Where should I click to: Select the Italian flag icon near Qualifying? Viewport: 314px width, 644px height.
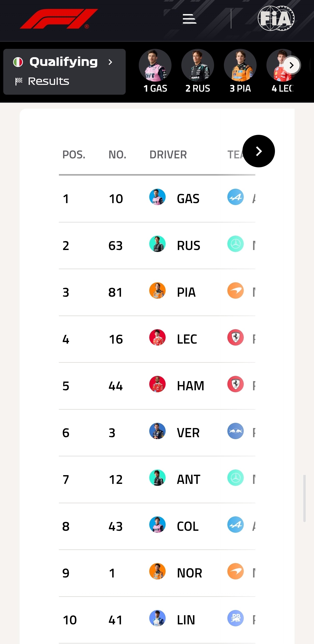point(18,62)
